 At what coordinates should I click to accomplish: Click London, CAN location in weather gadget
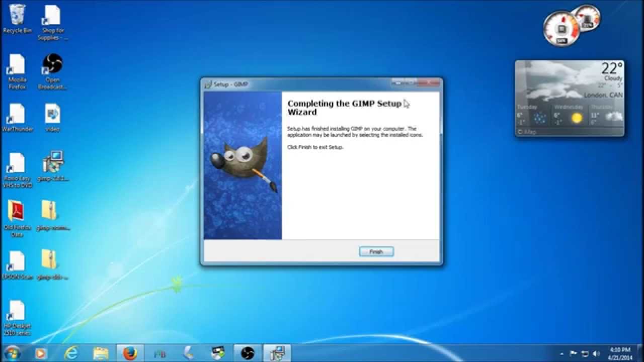coord(603,95)
